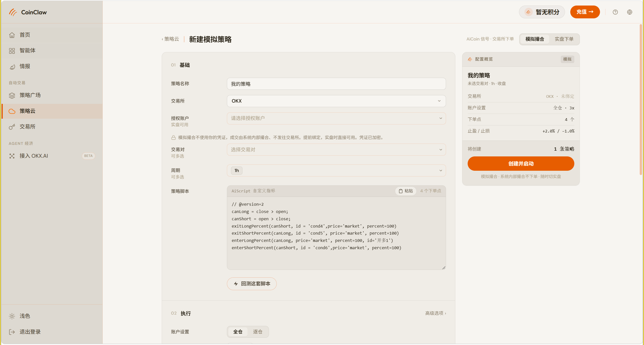
Task: Click the CoinClaw logo icon
Action: click(x=13, y=12)
